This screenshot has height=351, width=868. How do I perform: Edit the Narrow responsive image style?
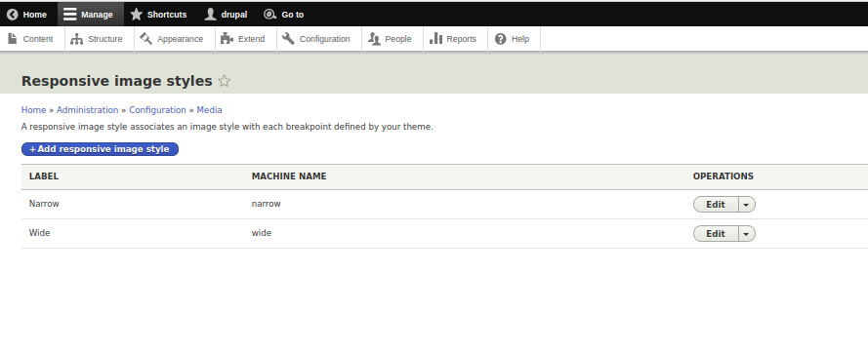click(x=716, y=205)
